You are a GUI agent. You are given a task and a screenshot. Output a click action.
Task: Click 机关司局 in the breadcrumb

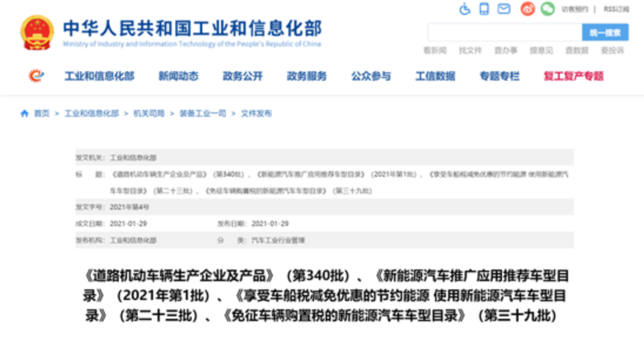[x=149, y=113]
